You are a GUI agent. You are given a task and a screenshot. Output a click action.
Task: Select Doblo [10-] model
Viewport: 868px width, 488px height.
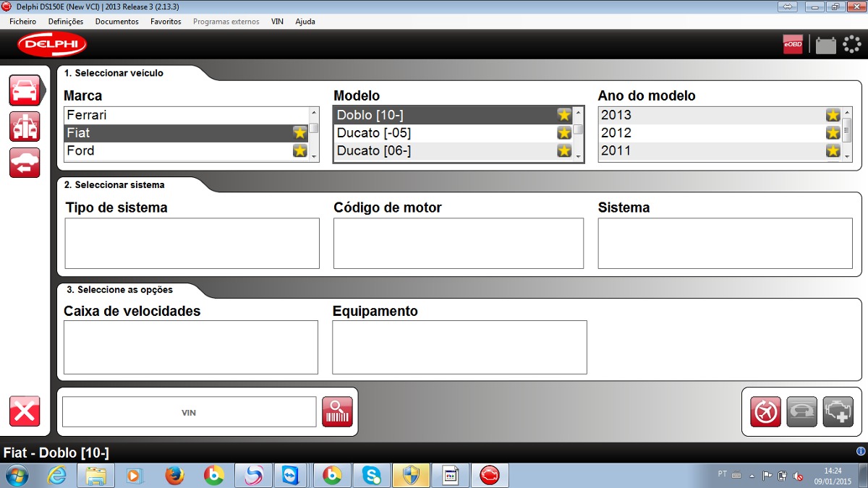(454, 115)
